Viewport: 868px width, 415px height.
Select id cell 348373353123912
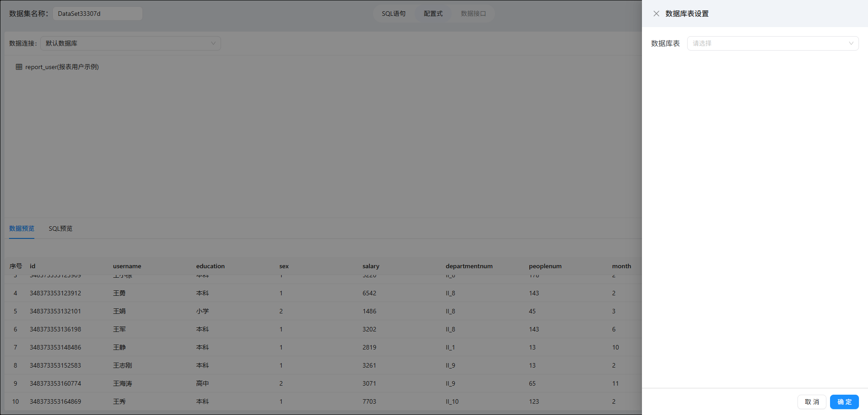[x=56, y=293]
